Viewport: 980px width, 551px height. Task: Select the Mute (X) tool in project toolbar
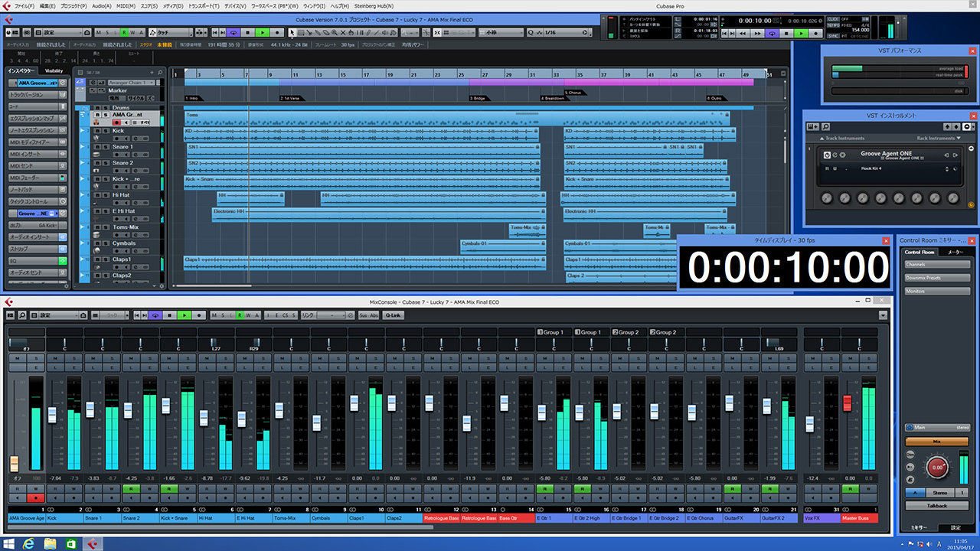click(x=342, y=33)
